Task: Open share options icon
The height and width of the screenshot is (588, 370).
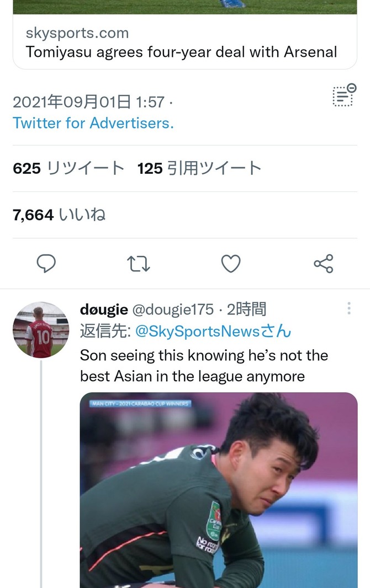Action: click(324, 263)
